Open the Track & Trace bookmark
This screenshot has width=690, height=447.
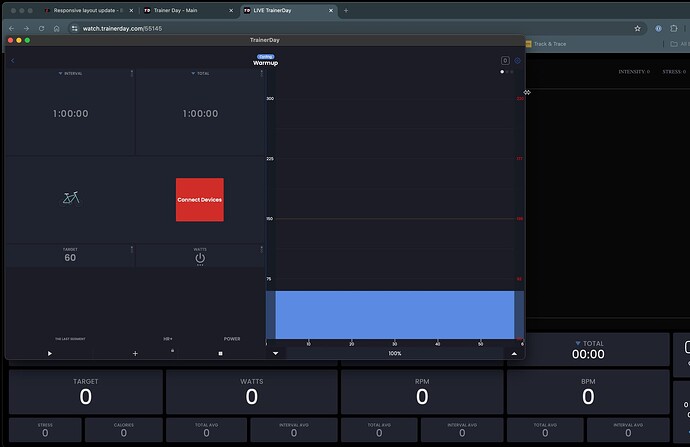(546, 44)
